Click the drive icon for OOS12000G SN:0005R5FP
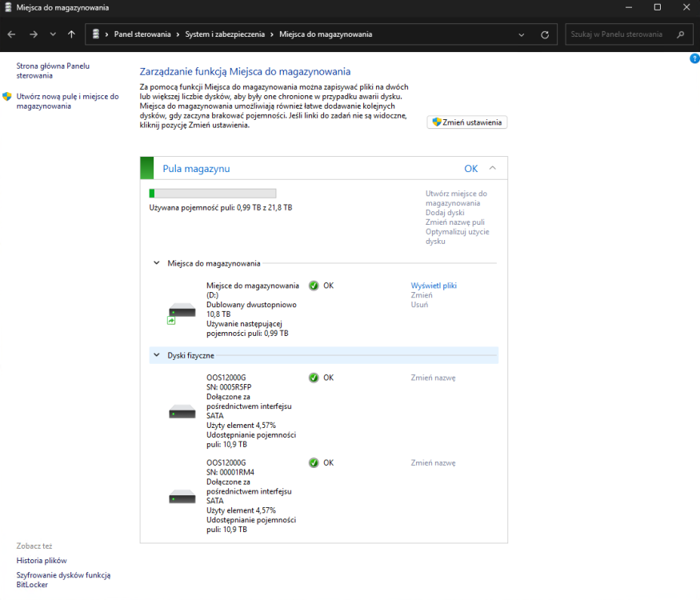700x600 pixels. pyautogui.click(x=182, y=410)
